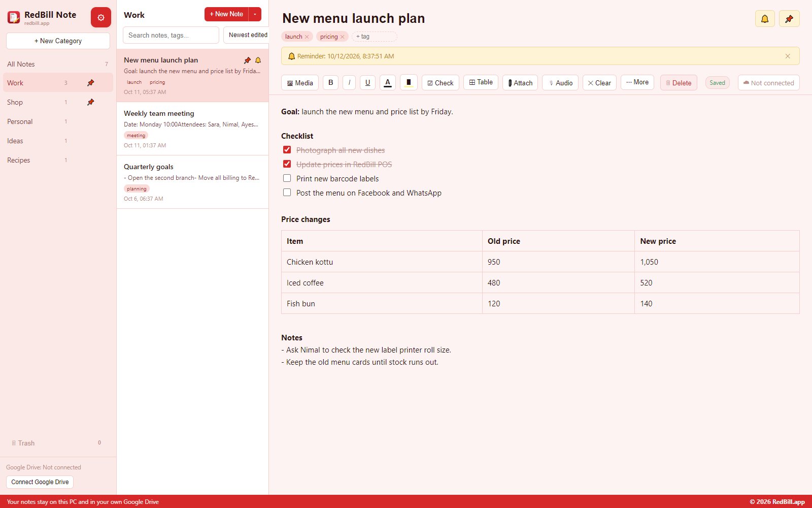Clear formatting with the Clear button
The width and height of the screenshot is (812, 508).
(x=599, y=83)
